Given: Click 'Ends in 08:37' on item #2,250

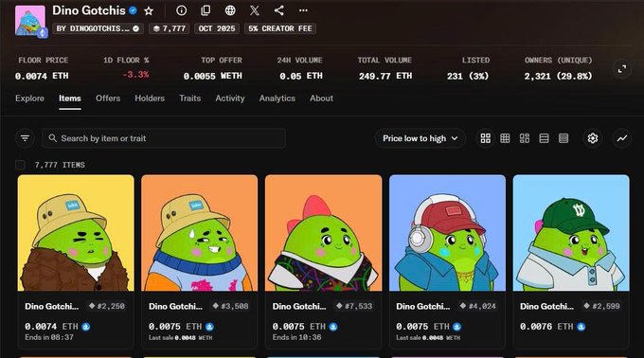Looking at the screenshot, I should [49, 337].
